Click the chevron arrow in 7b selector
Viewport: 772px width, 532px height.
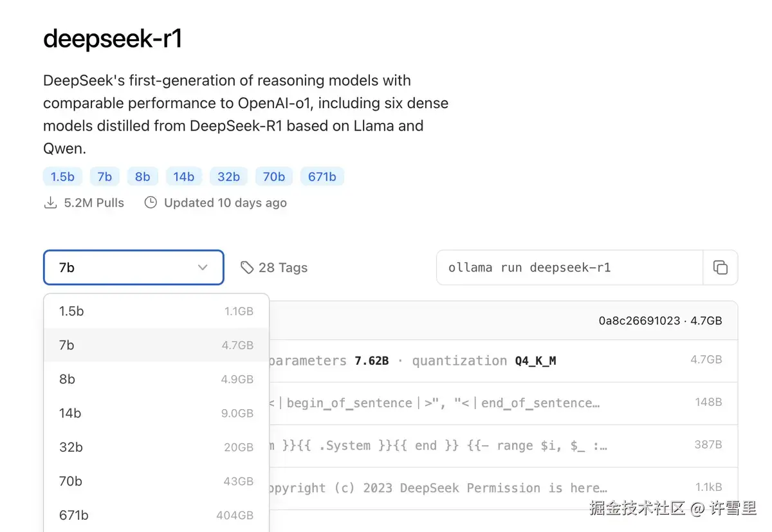203,268
